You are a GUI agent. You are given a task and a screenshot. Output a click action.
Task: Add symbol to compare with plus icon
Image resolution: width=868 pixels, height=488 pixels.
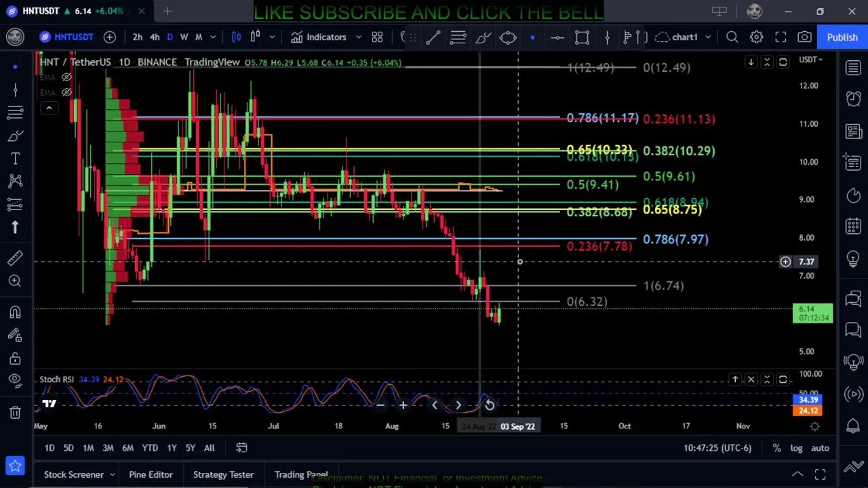[110, 37]
